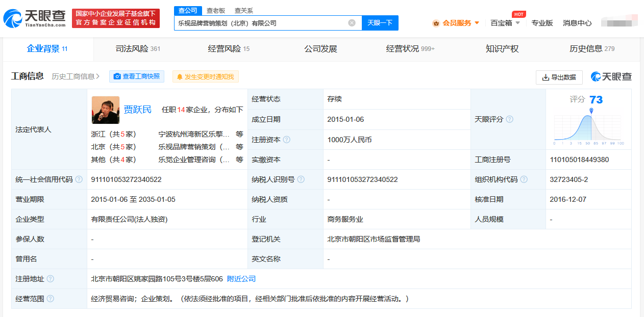
Task: Click the 登记机关 value 北京市朝阳区市场监督管理局
Action: (374, 239)
